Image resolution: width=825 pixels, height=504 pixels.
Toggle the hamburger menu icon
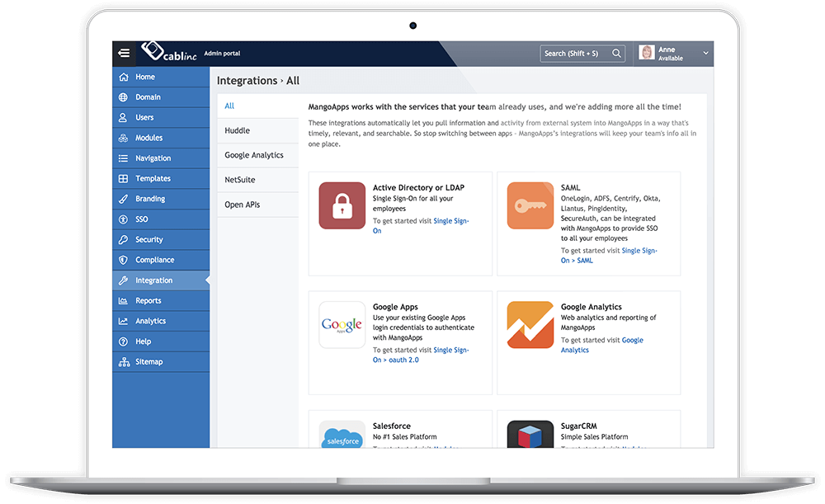pyautogui.click(x=125, y=53)
